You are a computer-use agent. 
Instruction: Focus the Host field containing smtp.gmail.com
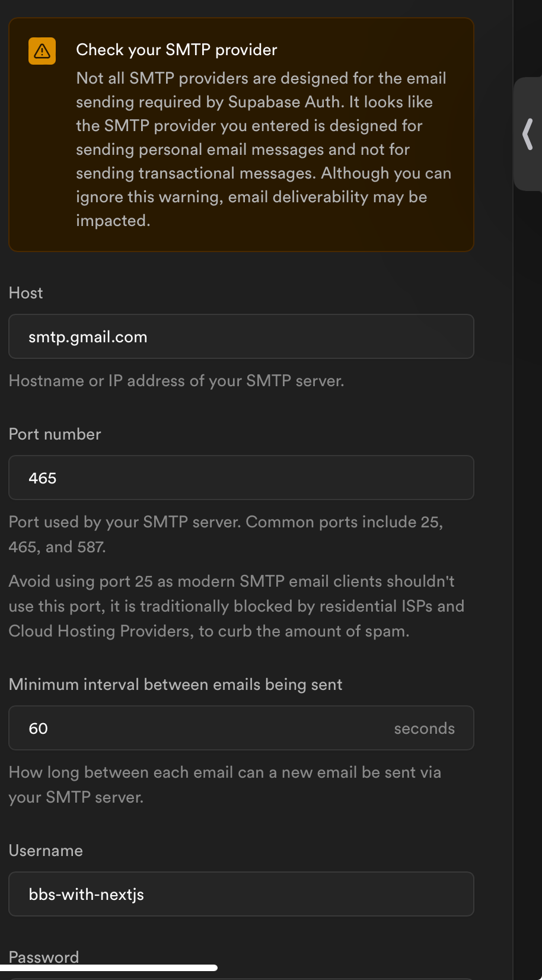tap(241, 337)
